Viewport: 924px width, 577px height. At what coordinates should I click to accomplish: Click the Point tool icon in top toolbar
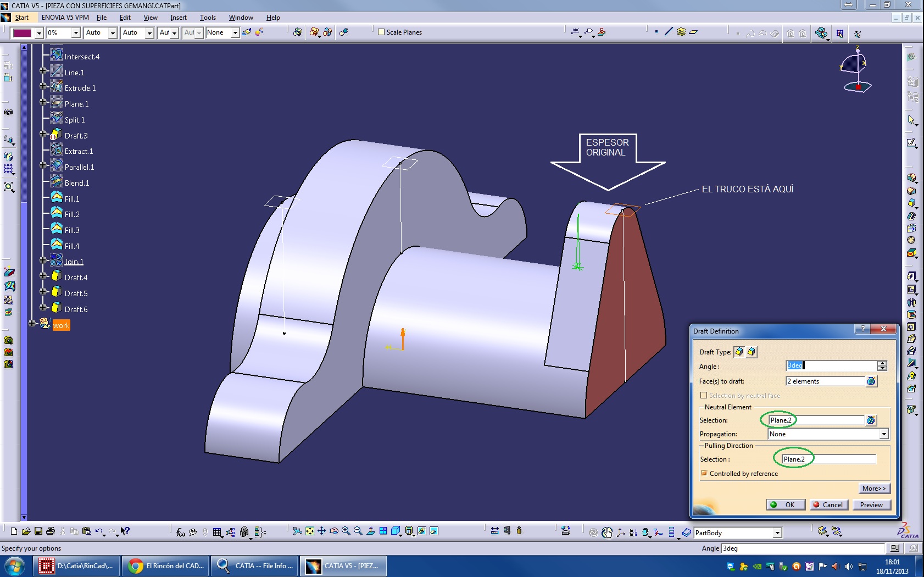pyautogui.click(x=656, y=32)
